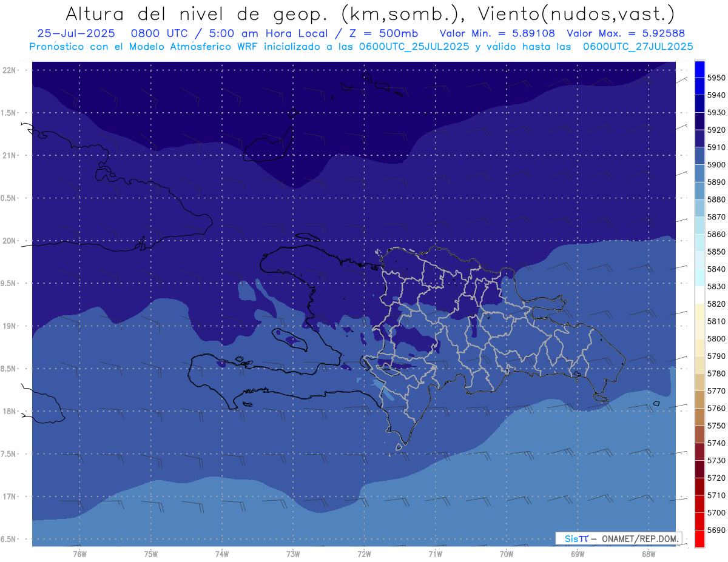Click the 5820 legend value

716,304
